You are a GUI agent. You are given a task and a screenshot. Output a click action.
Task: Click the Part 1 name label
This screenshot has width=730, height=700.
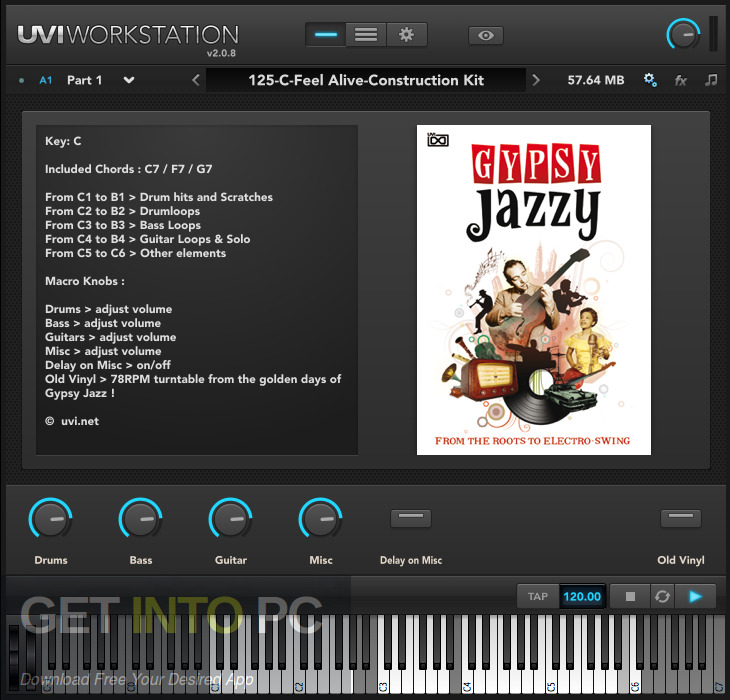pos(84,80)
